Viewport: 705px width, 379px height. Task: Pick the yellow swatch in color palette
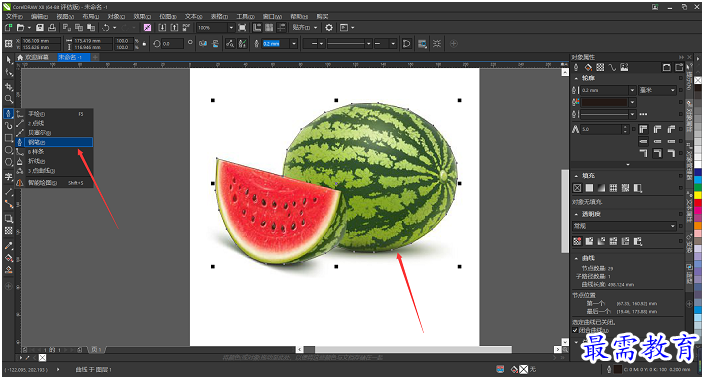pyautogui.click(x=698, y=195)
